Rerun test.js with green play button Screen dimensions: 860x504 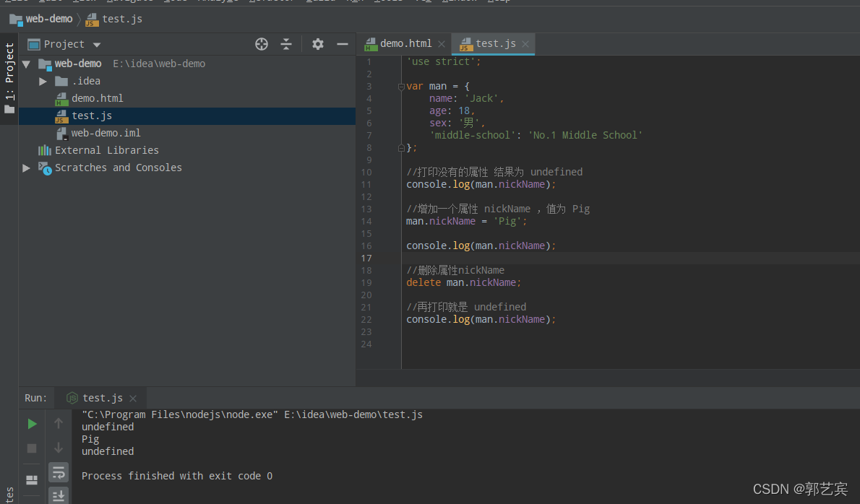(x=32, y=424)
